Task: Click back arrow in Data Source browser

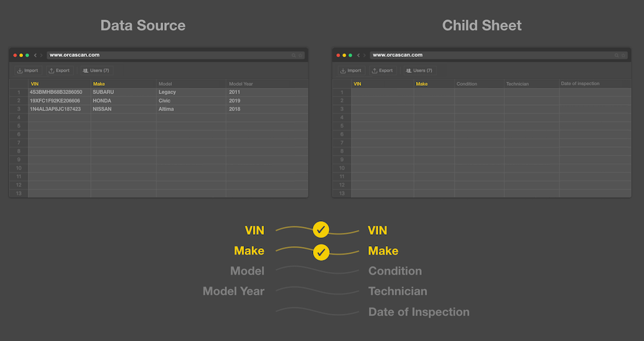Action: point(35,55)
